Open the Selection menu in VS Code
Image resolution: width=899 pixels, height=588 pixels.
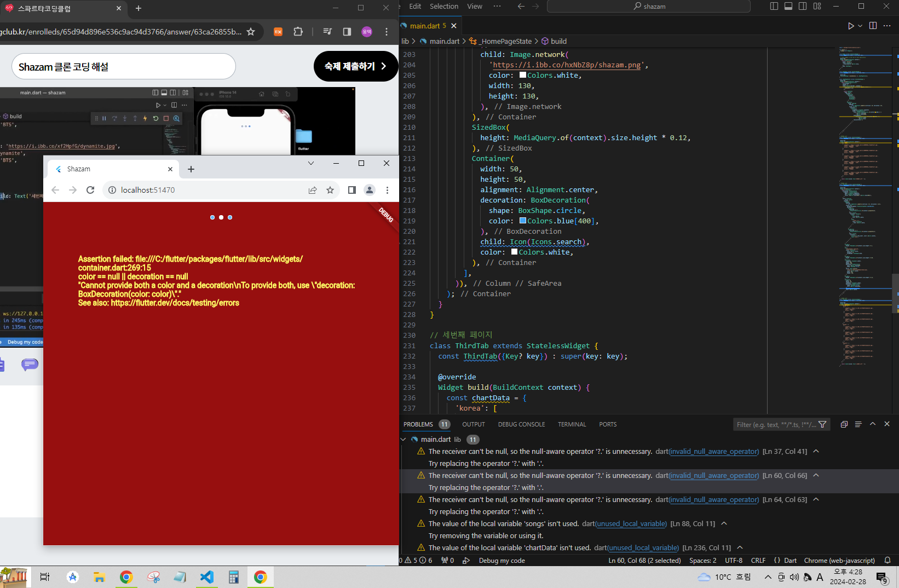(x=444, y=6)
